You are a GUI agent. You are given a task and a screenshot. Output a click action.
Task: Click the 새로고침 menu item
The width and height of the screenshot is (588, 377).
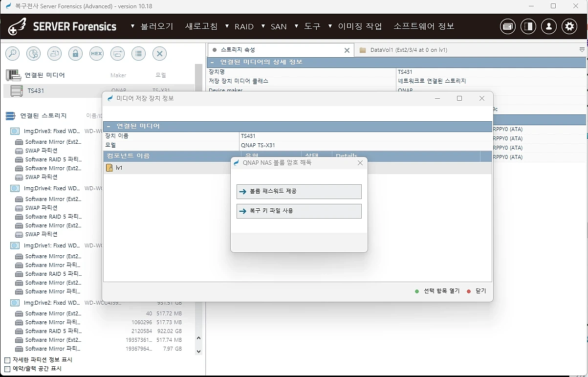click(x=201, y=26)
